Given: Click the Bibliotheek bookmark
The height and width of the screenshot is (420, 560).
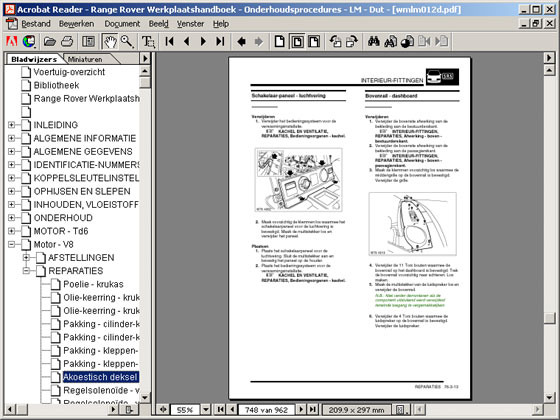Looking at the screenshot, I should [56, 85].
